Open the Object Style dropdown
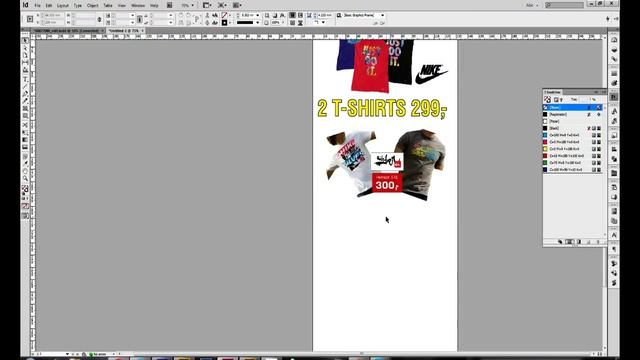 click(382, 15)
